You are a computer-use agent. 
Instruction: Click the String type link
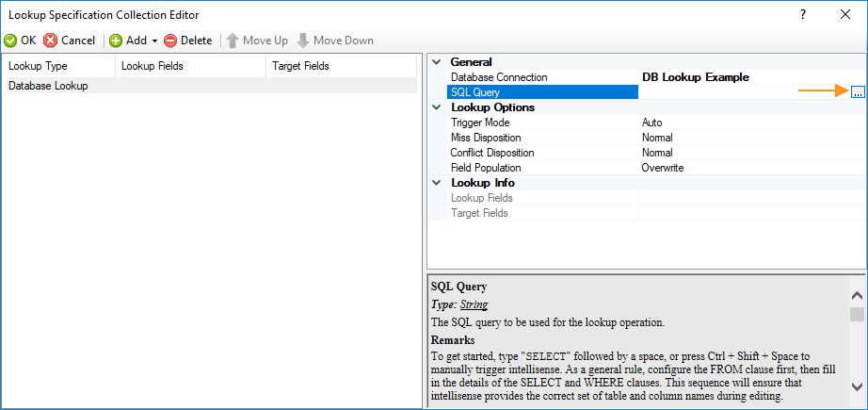(474, 304)
